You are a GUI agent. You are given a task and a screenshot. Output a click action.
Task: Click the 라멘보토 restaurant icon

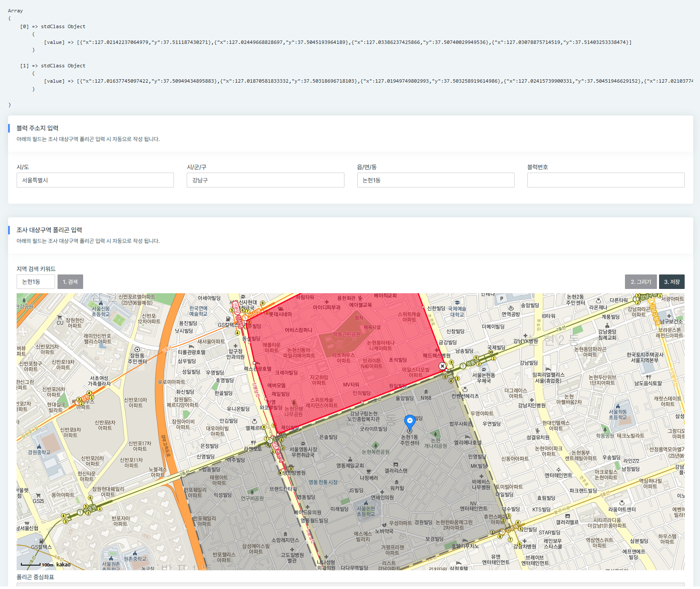pos(253,443)
